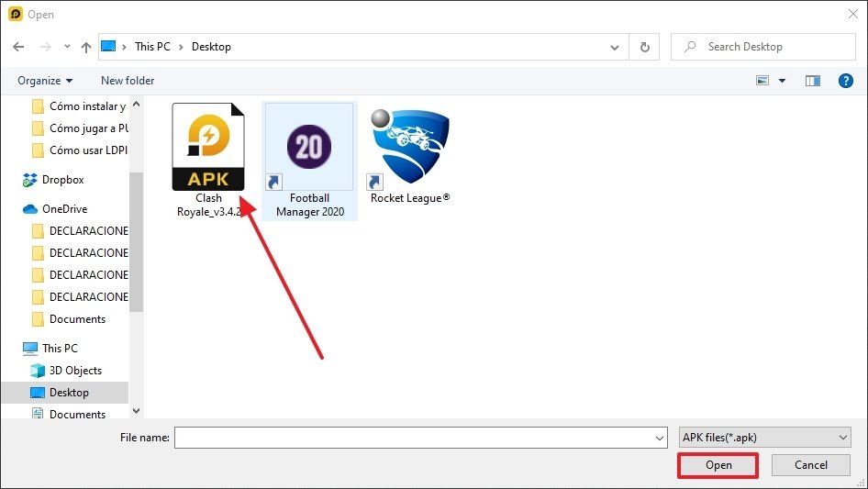The width and height of the screenshot is (868, 489).
Task: Click the OneDrive cloud icon
Action: 30,209
